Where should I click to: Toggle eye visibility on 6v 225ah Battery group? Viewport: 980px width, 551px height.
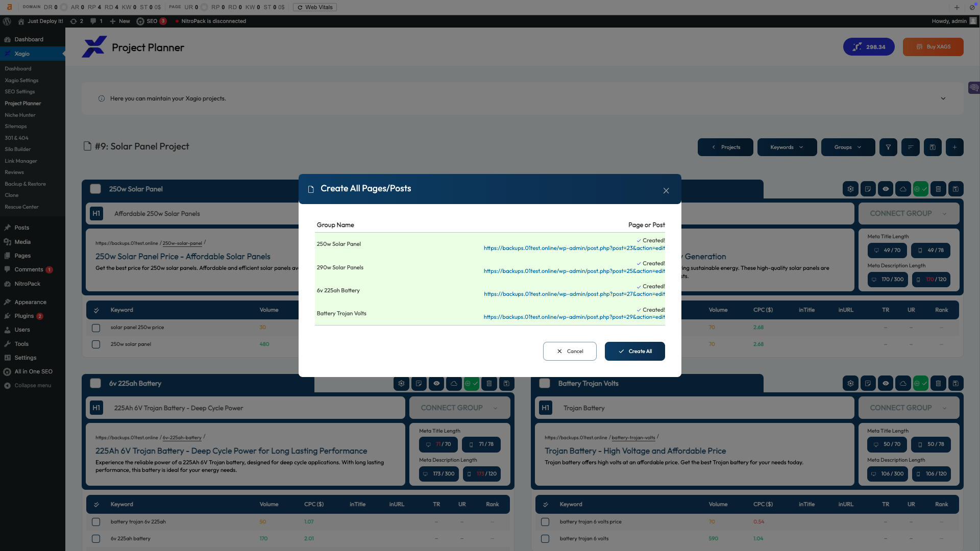(436, 383)
